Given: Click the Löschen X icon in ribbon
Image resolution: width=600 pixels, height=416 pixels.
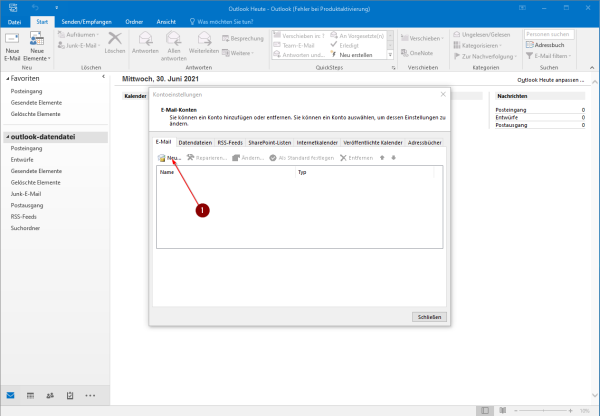Looking at the screenshot, I should [x=115, y=39].
